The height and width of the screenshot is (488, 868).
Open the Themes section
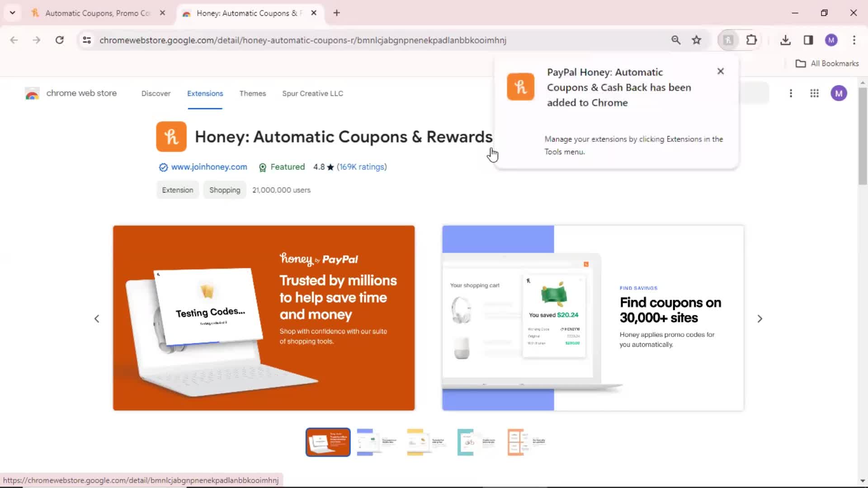tap(253, 94)
